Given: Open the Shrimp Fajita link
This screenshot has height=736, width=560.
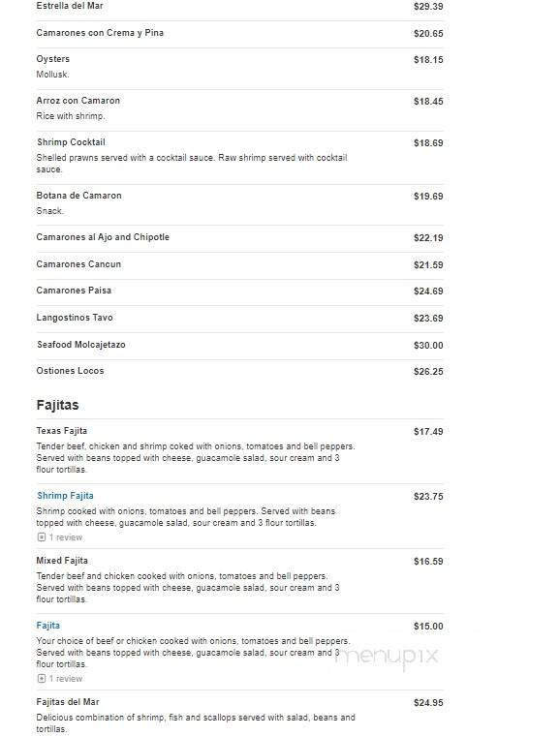Looking at the screenshot, I should tap(65, 496).
